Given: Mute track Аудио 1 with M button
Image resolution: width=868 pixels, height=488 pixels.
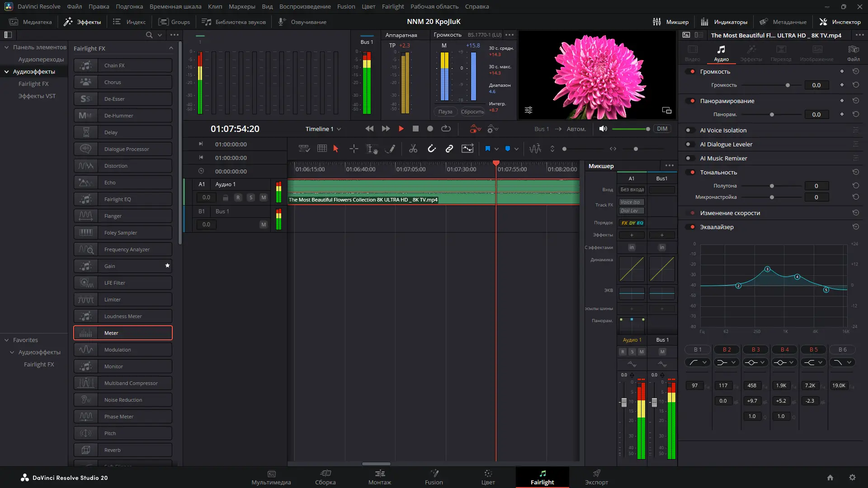Looking at the screenshot, I should pyautogui.click(x=264, y=197).
